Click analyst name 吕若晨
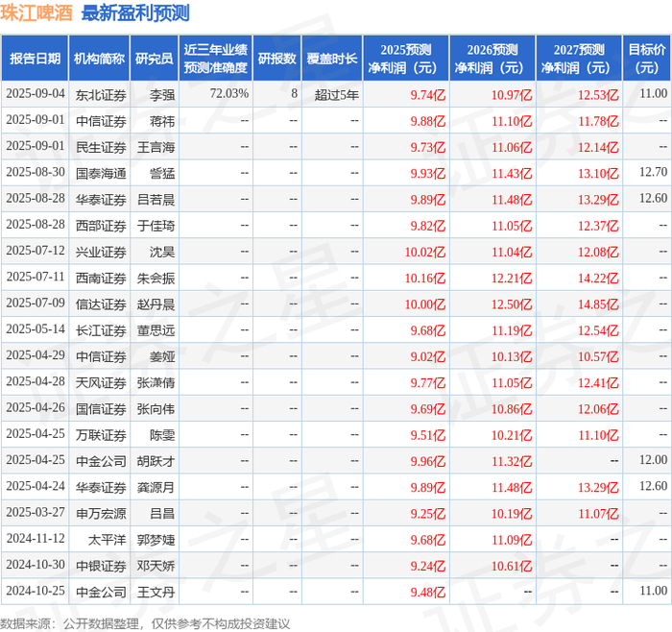672x632 pixels. pyautogui.click(x=156, y=200)
